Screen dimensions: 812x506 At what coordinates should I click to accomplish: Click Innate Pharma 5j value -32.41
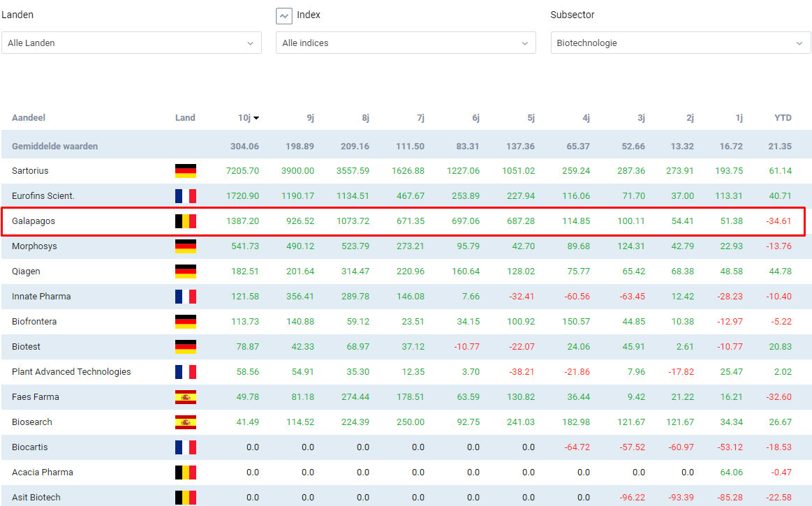[522, 296]
